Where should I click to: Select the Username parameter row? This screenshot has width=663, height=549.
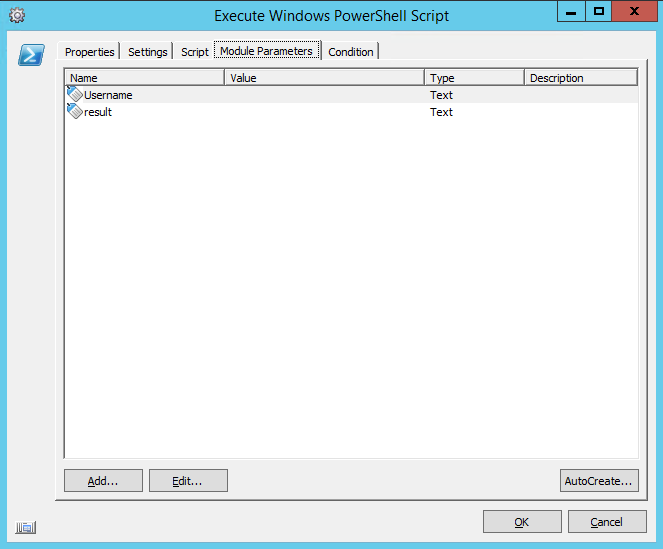351,95
